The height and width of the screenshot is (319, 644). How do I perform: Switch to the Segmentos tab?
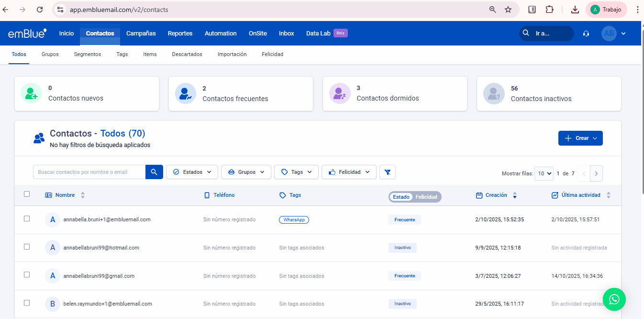(x=88, y=54)
